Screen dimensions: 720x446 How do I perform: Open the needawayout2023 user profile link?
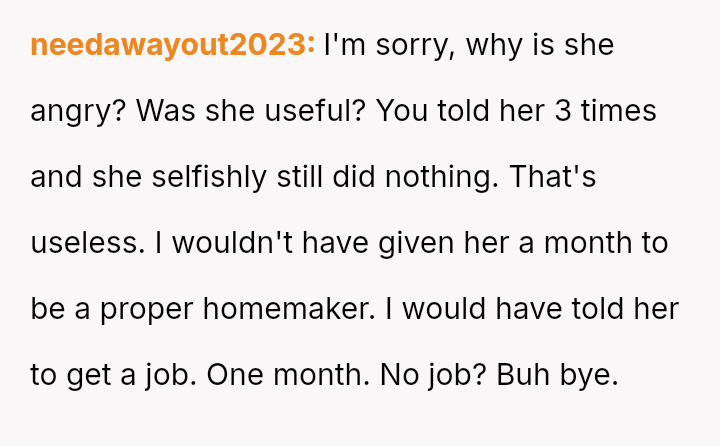173,45
